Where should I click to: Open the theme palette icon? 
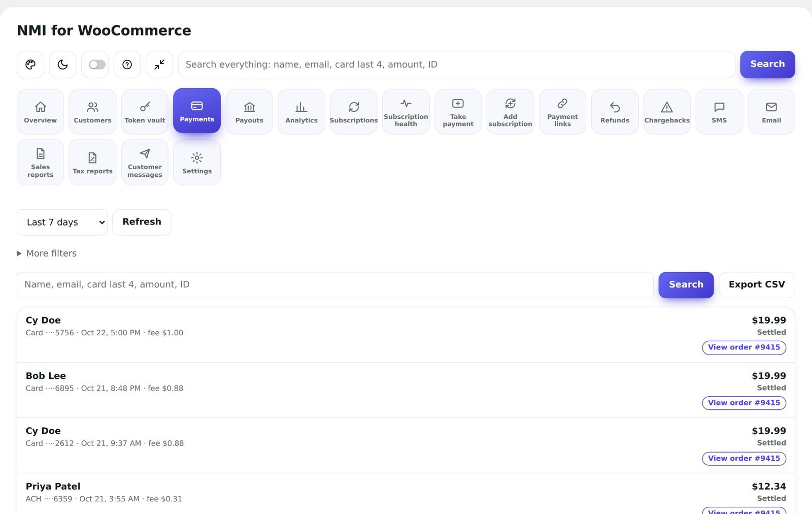[x=30, y=65]
